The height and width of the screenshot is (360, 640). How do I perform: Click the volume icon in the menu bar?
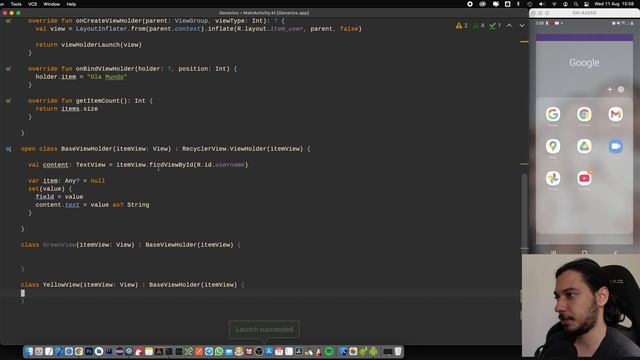pyautogui.click(x=542, y=4)
